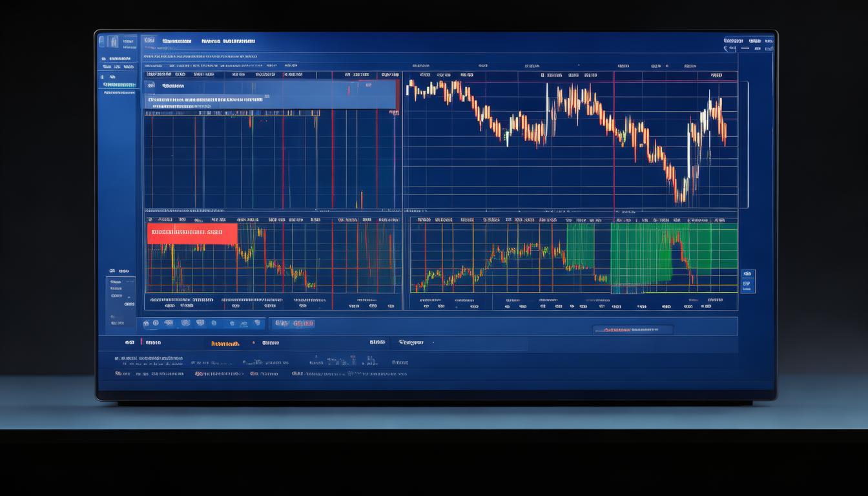
Task: Open the second menu label in the top bar
Action: coord(228,41)
